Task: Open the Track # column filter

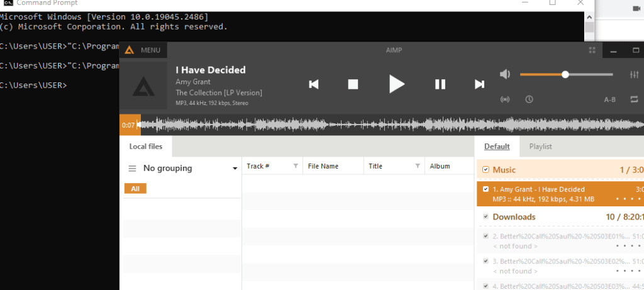Action: click(296, 166)
